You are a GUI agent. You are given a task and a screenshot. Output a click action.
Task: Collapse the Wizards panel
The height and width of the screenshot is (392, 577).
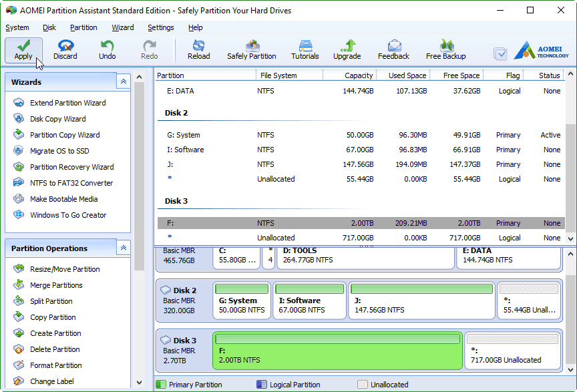point(123,81)
